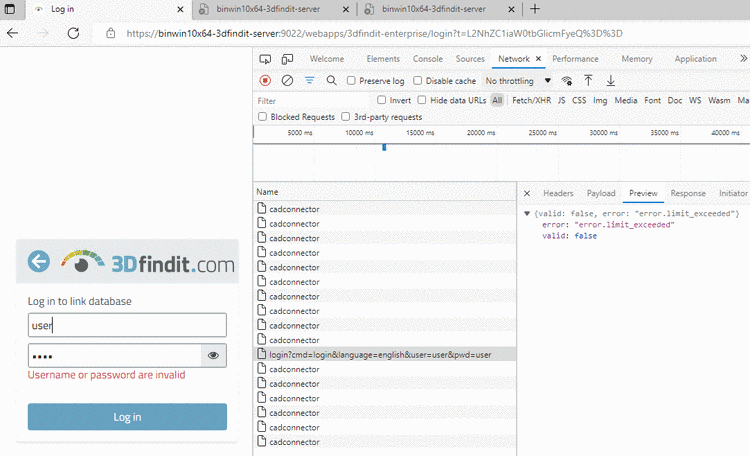Image resolution: width=750 pixels, height=456 pixels.
Task: Filter requests by Font
Action: point(652,100)
